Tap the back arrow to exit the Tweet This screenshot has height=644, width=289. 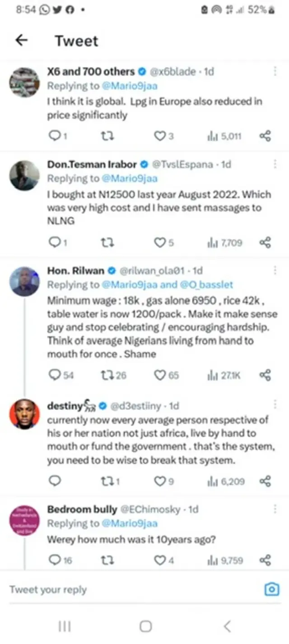(21, 40)
